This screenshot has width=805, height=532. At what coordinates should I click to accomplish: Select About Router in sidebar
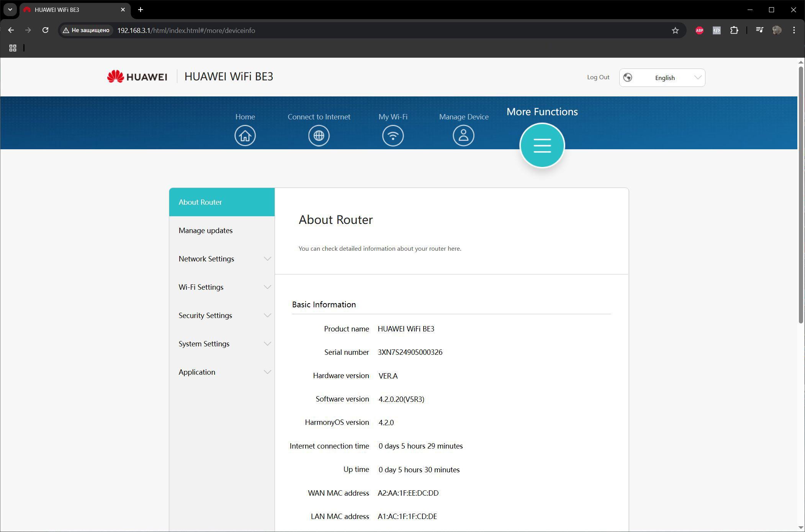pyautogui.click(x=222, y=202)
